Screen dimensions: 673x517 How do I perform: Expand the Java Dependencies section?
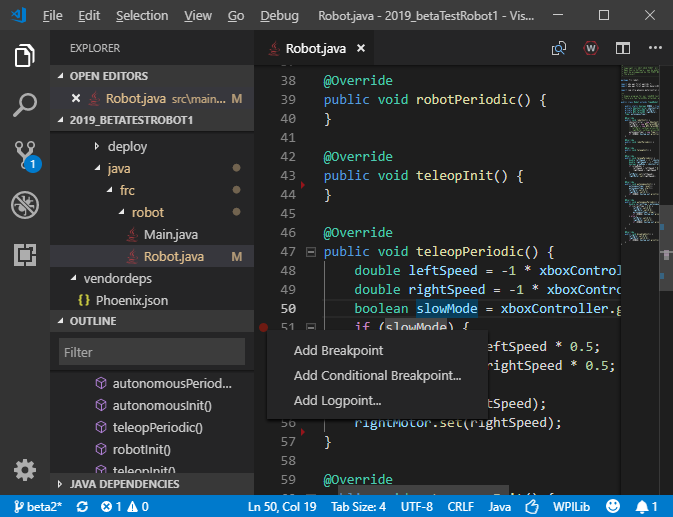pos(124,485)
